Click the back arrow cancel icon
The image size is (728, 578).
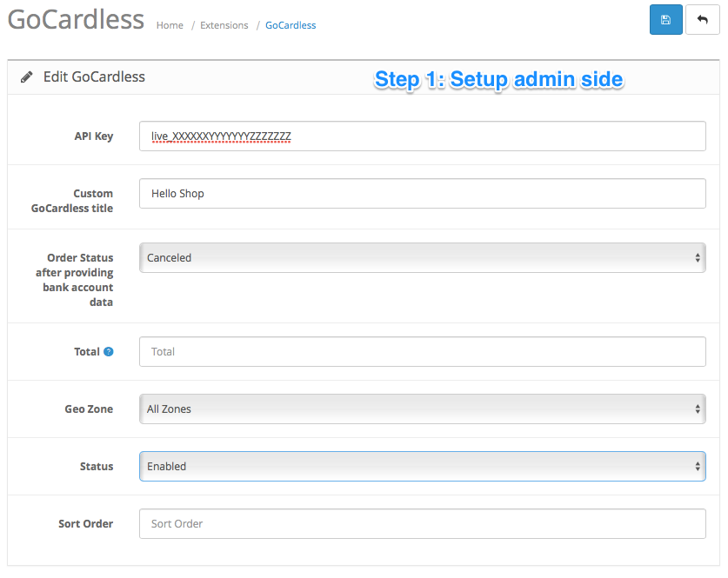[702, 19]
